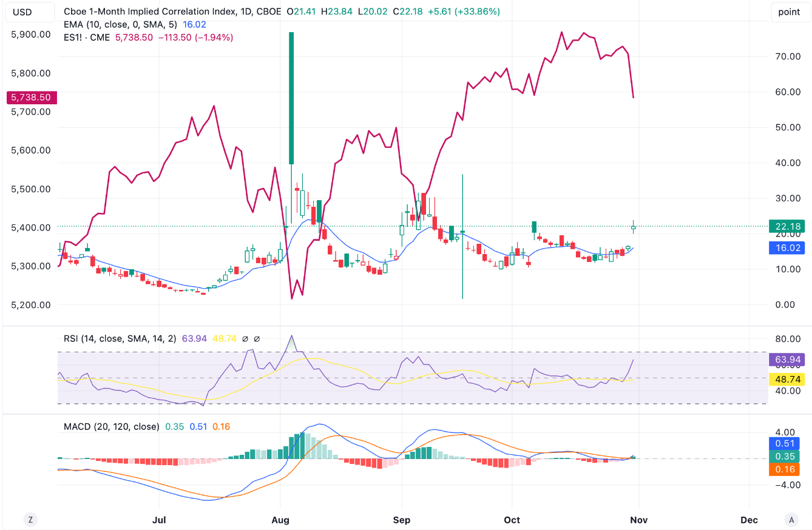Click the crimson 5,738.50 left axis price label
Viewport: 812px width, 530px height.
click(x=32, y=97)
